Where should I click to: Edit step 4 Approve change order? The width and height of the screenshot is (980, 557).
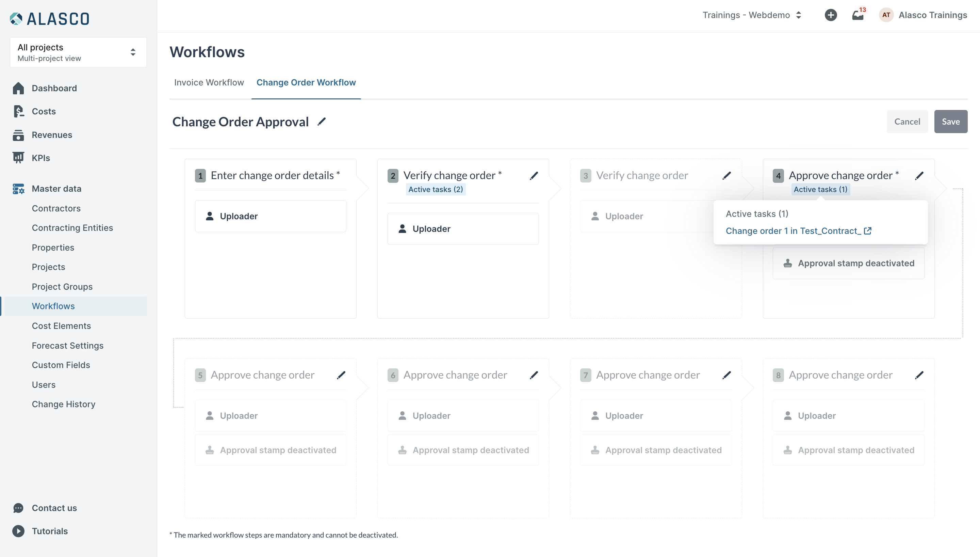pos(919,176)
